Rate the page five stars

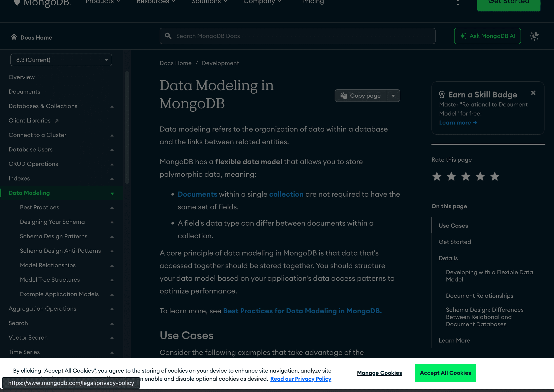tap(495, 176)
